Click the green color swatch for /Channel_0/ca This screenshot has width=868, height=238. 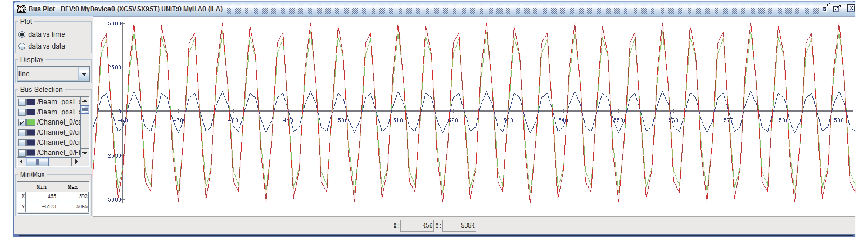[x=31, y=122]
